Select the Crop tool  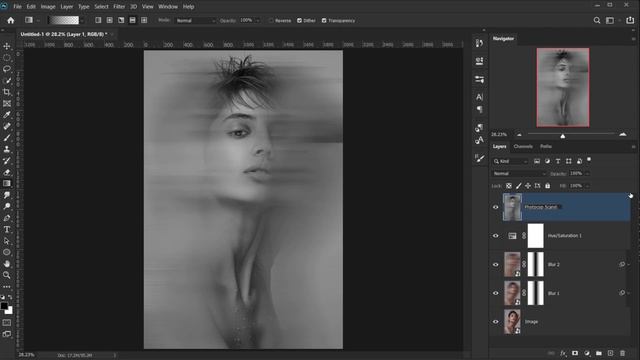pos(7,92)
